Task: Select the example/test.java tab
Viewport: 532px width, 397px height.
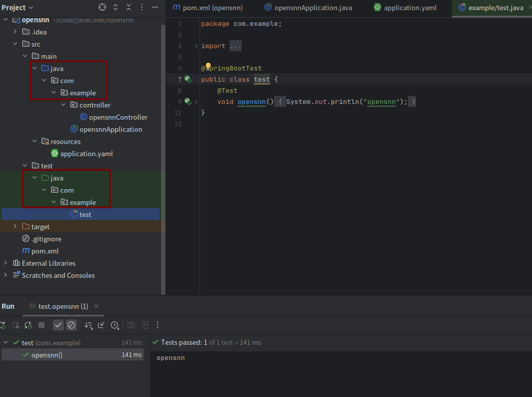Action: pos(492,8)
